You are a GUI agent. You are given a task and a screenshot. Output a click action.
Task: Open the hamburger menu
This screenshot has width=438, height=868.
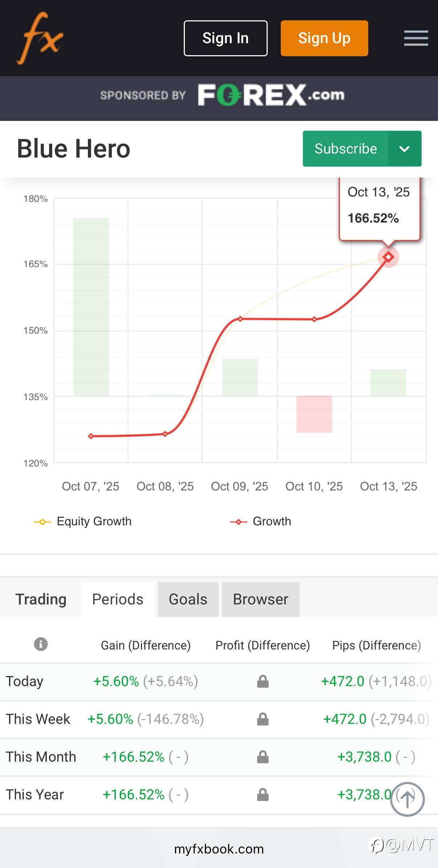416,38
